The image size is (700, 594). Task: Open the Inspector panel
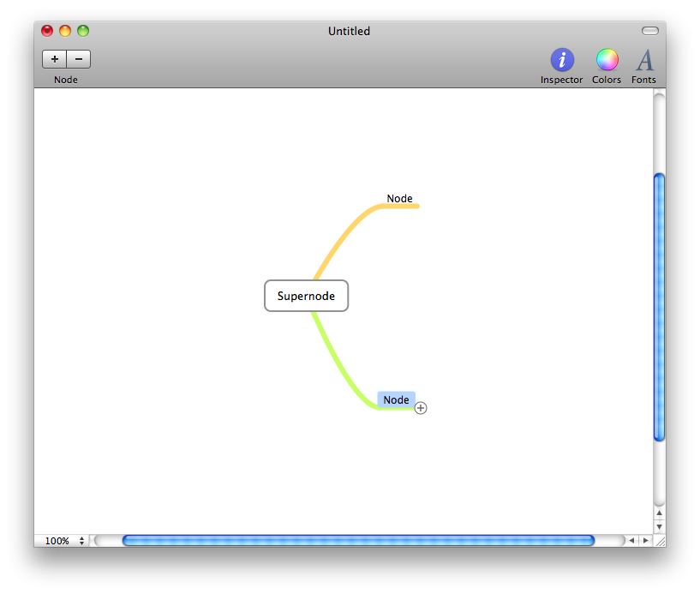pyautogui.click(x=561, y=66)
